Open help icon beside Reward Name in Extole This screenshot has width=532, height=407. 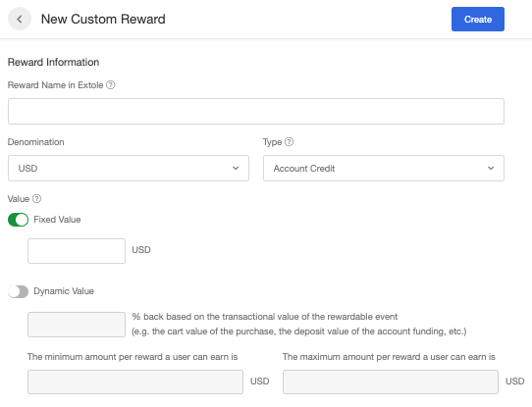[111, 84]
